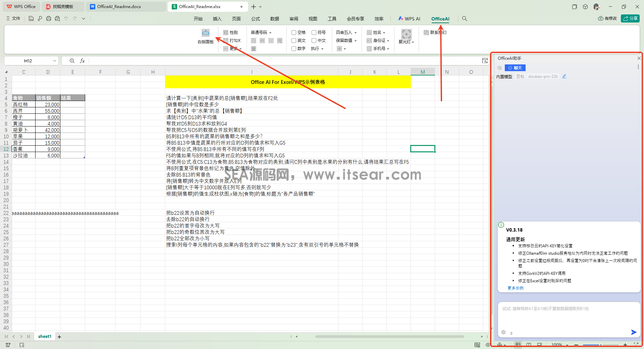Click the 元 currency format icon
The height and width of the screenshot is (349, 644).
click(x=280, y=41)
